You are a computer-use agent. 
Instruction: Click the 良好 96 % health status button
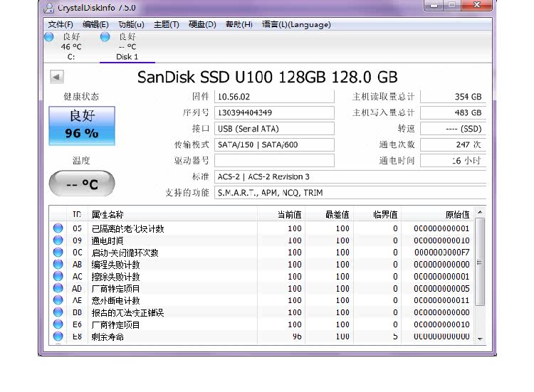82,125
